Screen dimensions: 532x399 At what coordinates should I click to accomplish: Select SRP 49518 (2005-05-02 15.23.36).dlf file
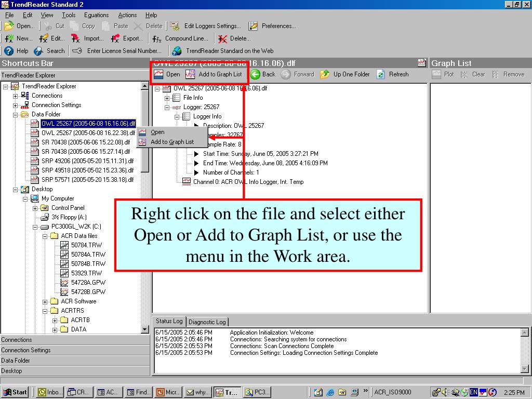coord(87,170)
